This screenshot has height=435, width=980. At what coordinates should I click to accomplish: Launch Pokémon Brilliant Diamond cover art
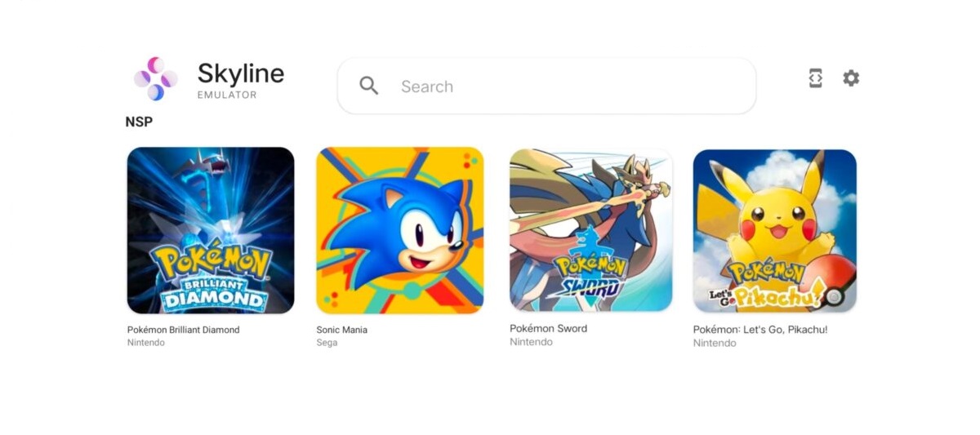[211, 230]
